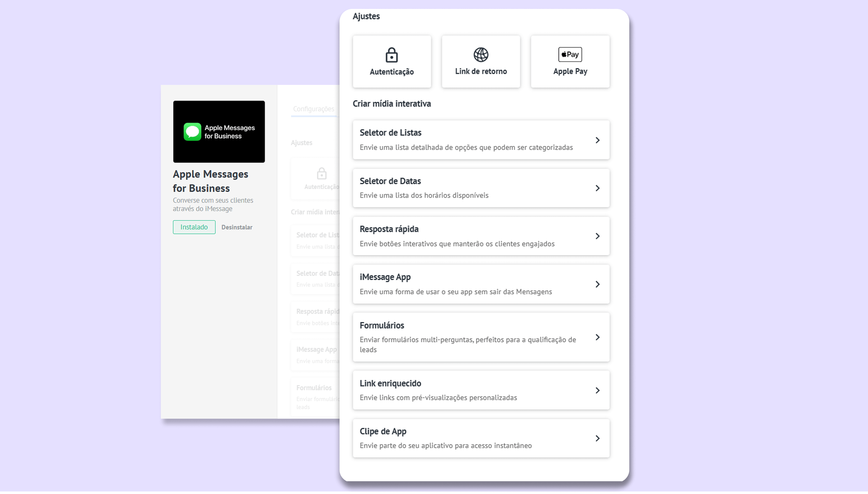The width and height of the screenshot is (868, 494).
Task: Expand Resposta rápida chevron arrow
Action: click(x=597, y=236)
